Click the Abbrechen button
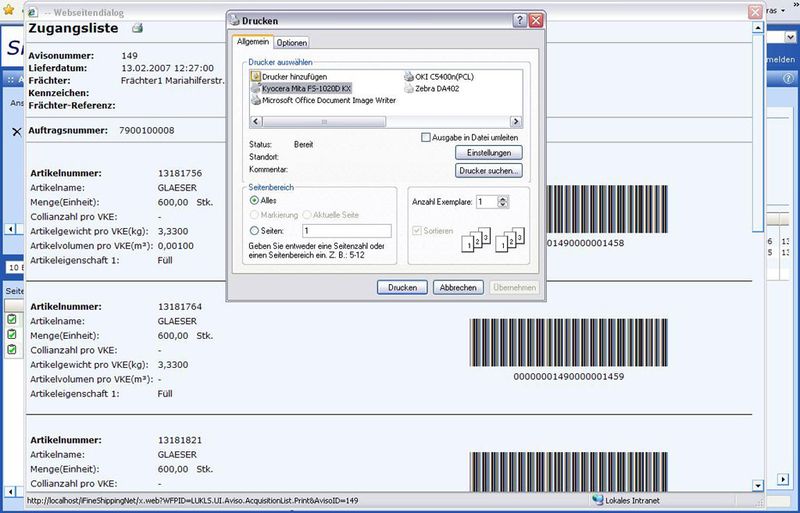 458,288
